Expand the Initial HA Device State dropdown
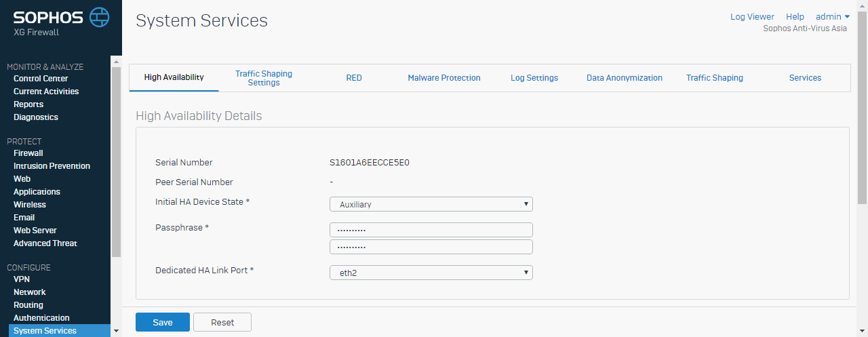868x337 pixels. coord(431,204)
